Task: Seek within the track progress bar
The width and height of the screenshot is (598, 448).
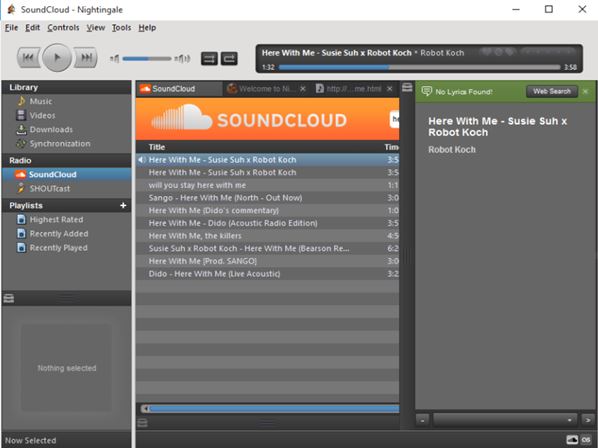Action: 419,67
